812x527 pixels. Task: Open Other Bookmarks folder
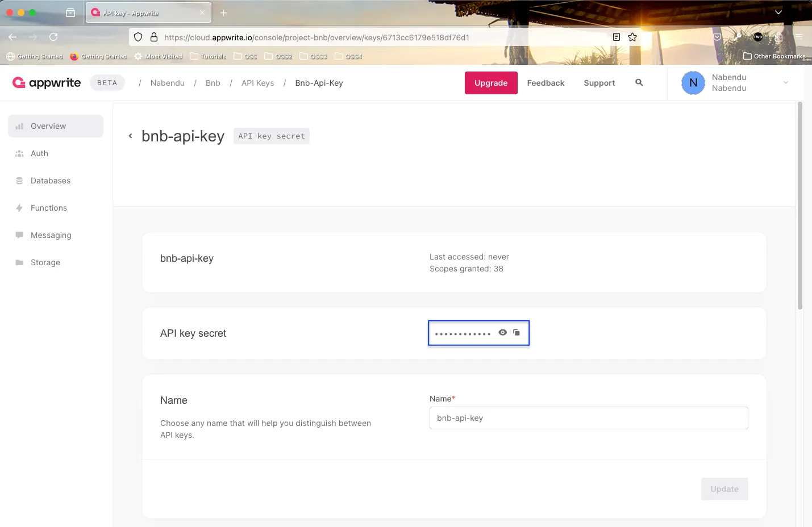774,56
